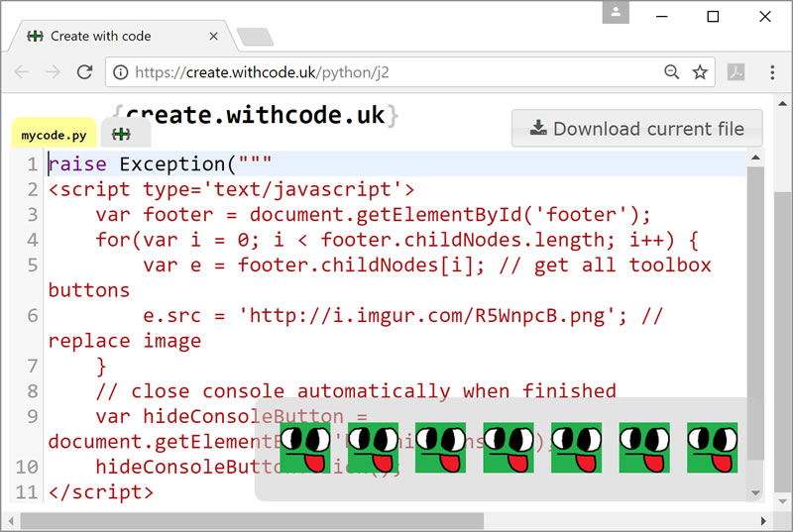The height and width of the screenshot is (532, 793).
Task: Click the horizontal scrollbar left arrow
Action: (11, 521)
